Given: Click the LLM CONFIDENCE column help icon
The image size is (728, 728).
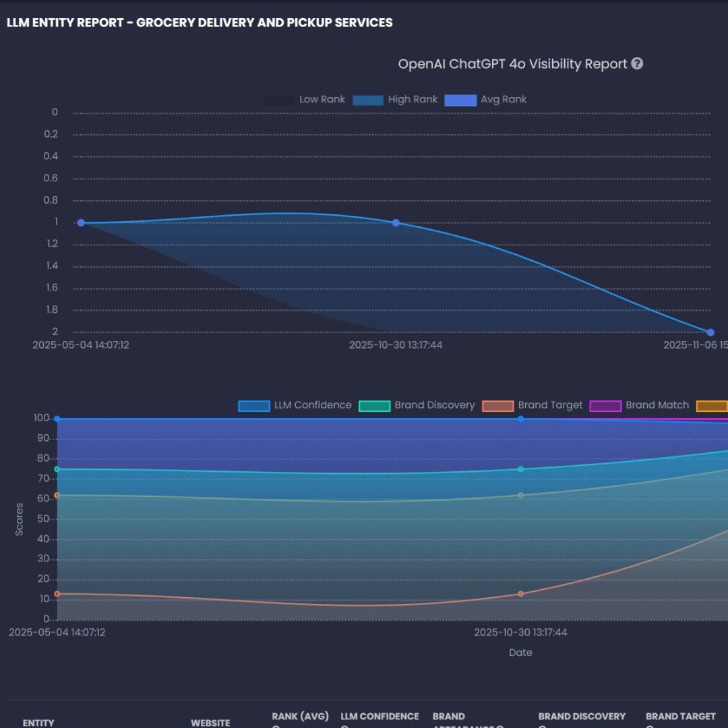Looking at the screenshot, I should point(344,726).
